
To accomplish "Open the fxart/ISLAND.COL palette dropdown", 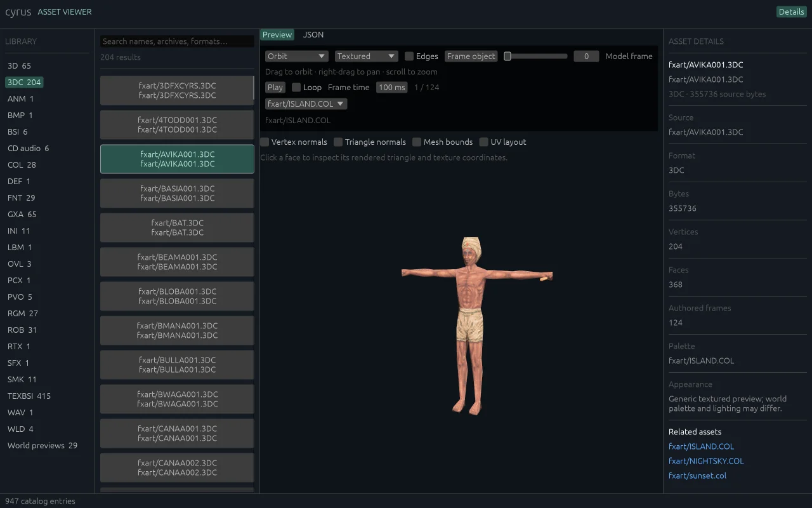I will coord(306,104).
